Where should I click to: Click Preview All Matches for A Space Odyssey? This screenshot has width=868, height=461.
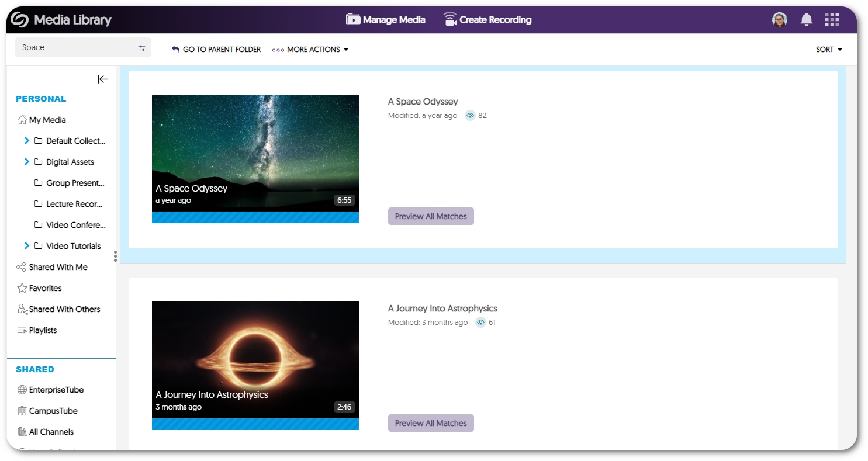431,216
